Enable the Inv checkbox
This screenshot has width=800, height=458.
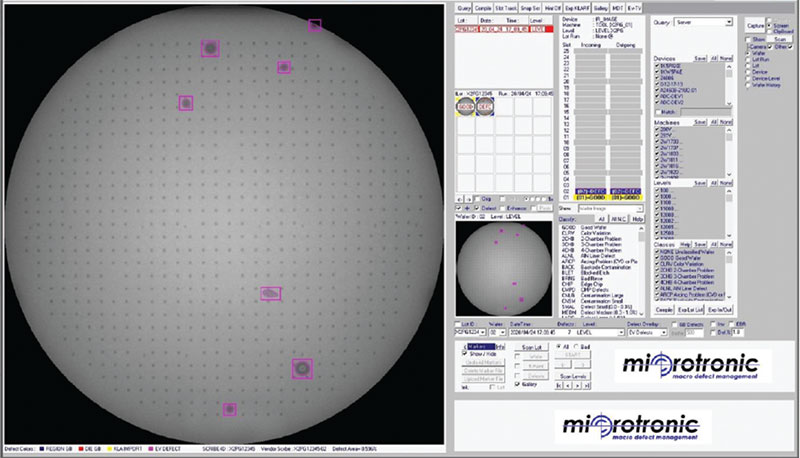click(713, 324)
